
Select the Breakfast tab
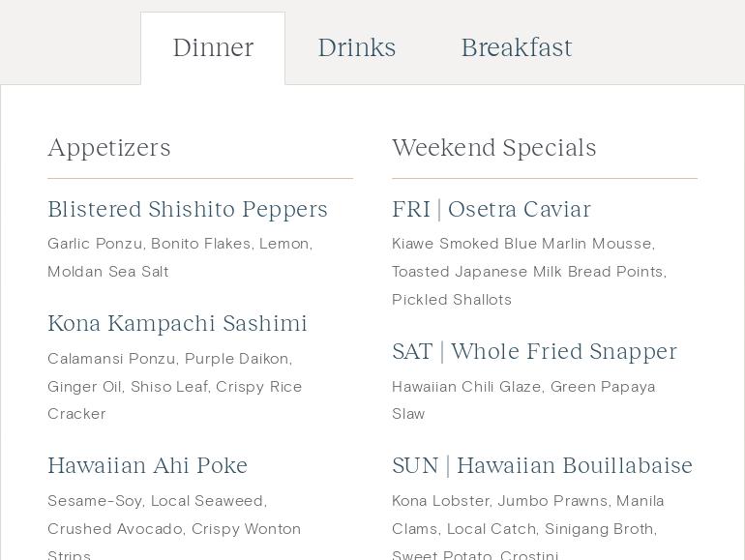(517, 47)
